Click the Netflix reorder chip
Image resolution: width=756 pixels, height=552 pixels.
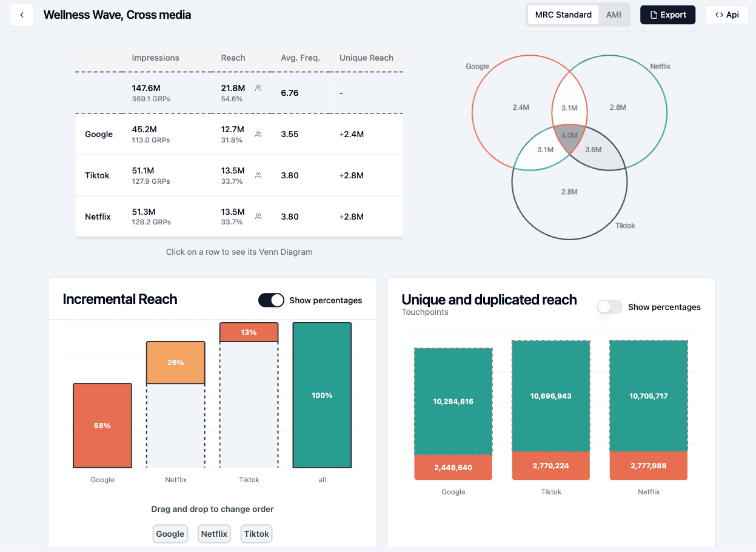point(213,534)
